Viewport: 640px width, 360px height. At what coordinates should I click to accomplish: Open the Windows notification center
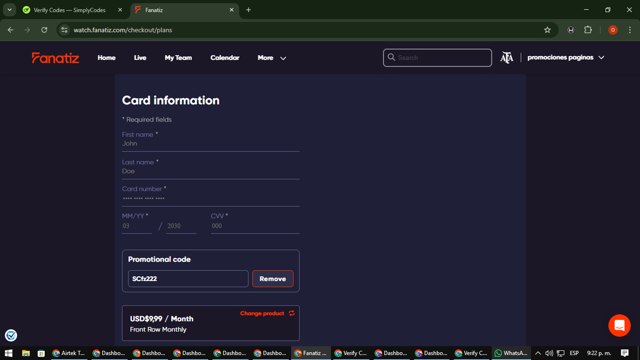click(624, 353)
